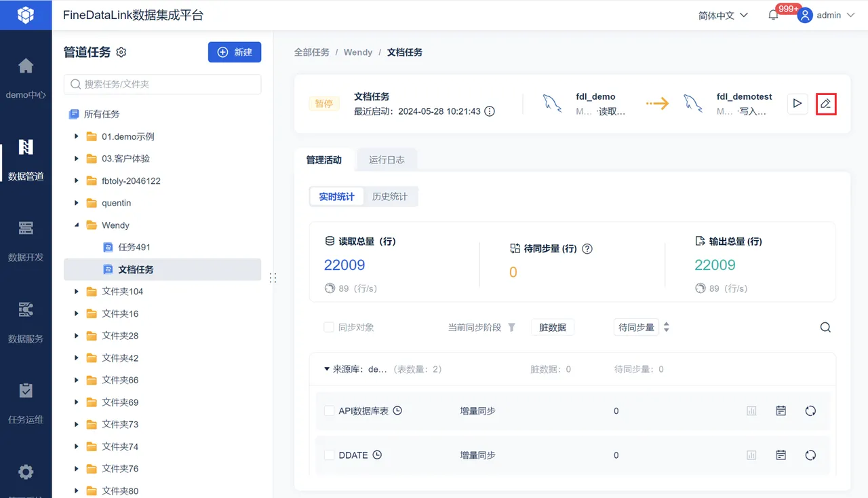Open 数据开发 in the sidebar

tap(26, 241)
